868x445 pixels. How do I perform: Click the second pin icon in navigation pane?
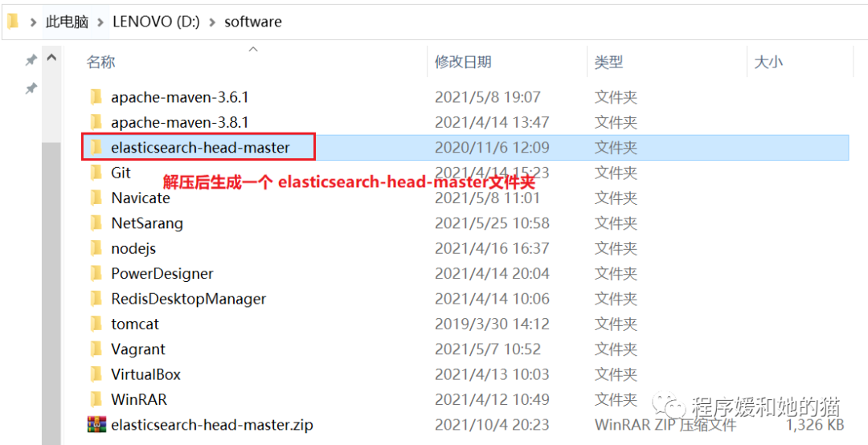click(x=31, y=88)
